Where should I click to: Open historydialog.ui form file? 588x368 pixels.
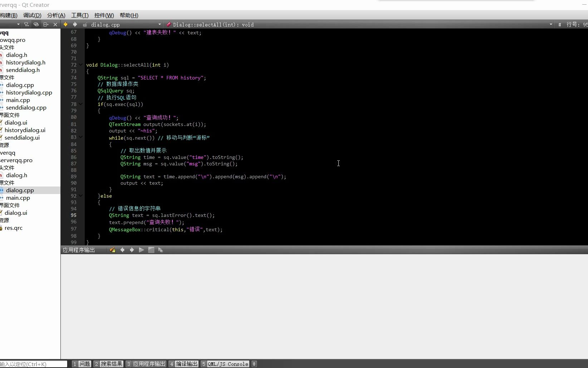25,130
